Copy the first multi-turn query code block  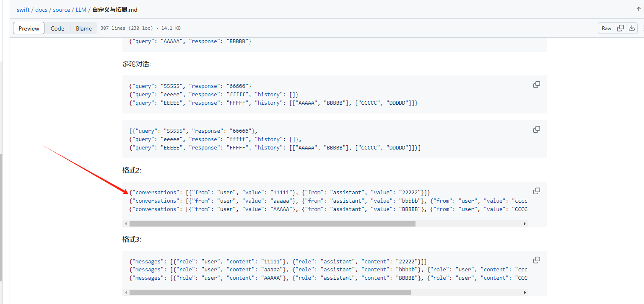coord(536,85)
